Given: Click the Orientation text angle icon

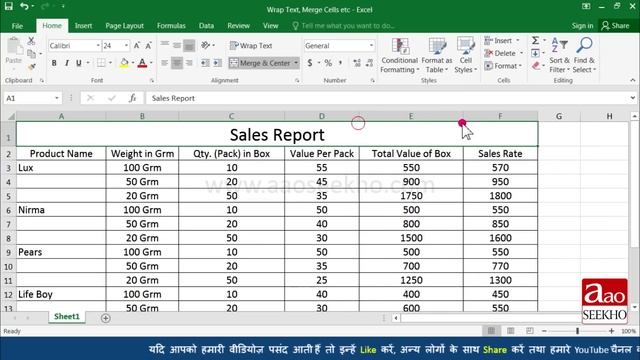Looking at the screenshot, I should point(205,45).
